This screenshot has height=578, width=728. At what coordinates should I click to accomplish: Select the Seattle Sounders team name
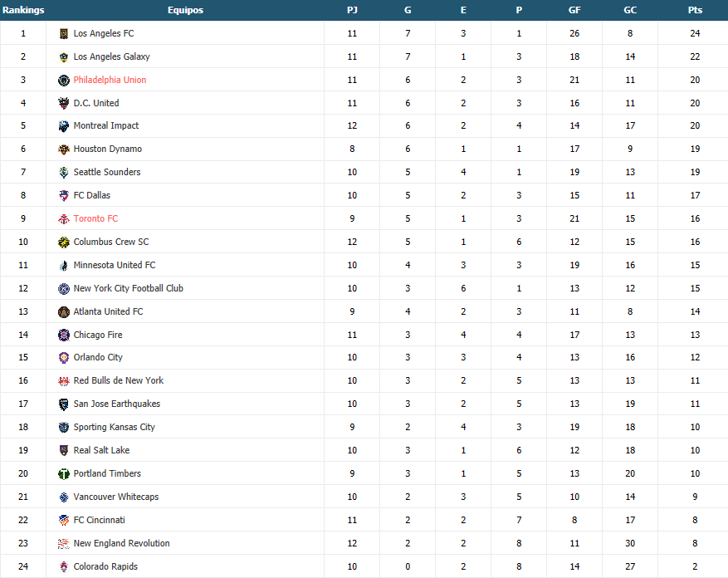tap(107, 172)
